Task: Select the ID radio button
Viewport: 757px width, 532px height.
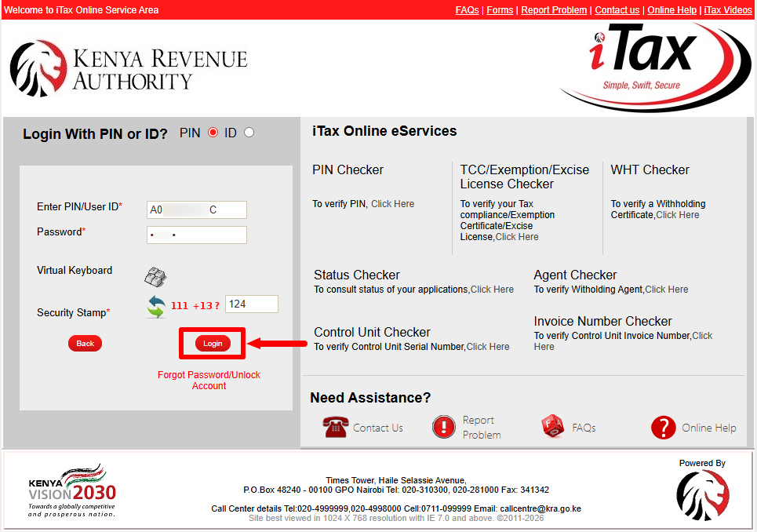Action: click(x=249, y=133)
